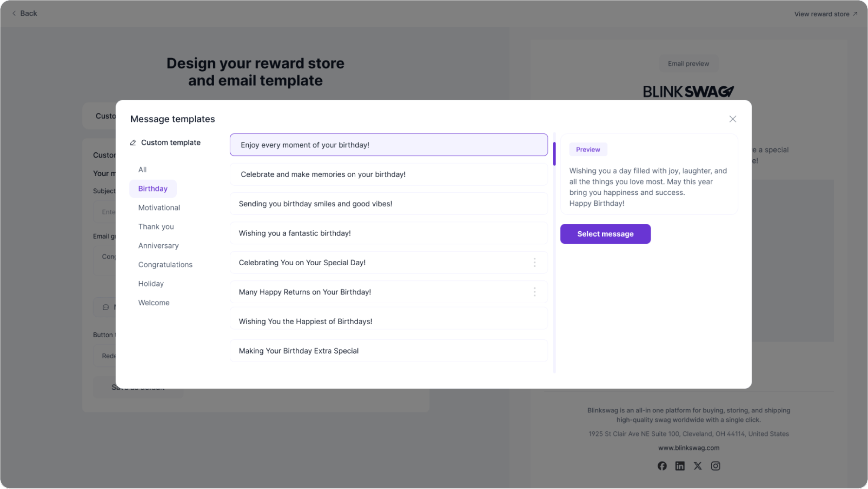This screenshot has width=868, height=489.
Task: Click the Thank you category item
Action: click(155, 226)
